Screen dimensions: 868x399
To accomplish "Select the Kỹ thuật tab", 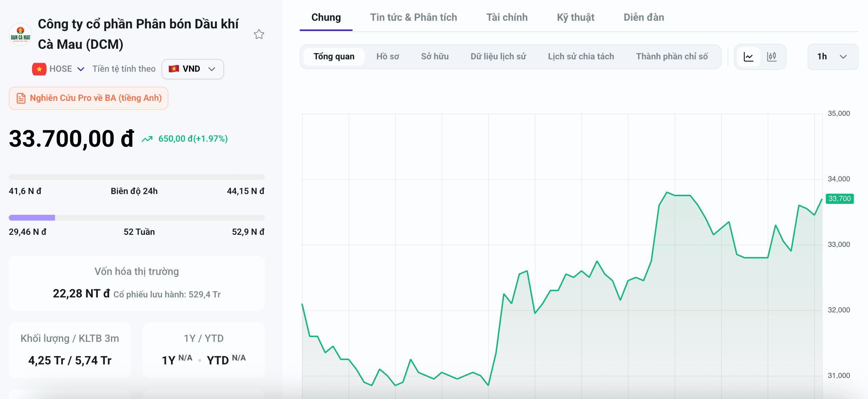I will click(x=576, y=17).
